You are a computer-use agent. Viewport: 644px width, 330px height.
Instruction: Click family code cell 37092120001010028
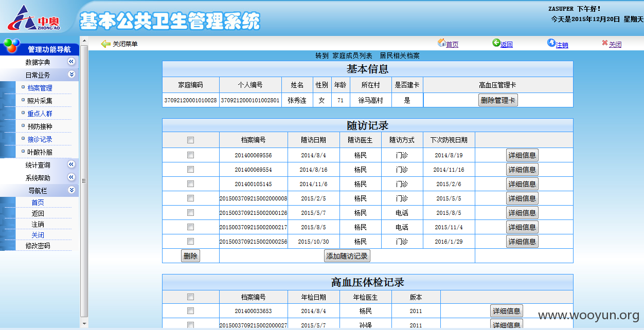190,100
